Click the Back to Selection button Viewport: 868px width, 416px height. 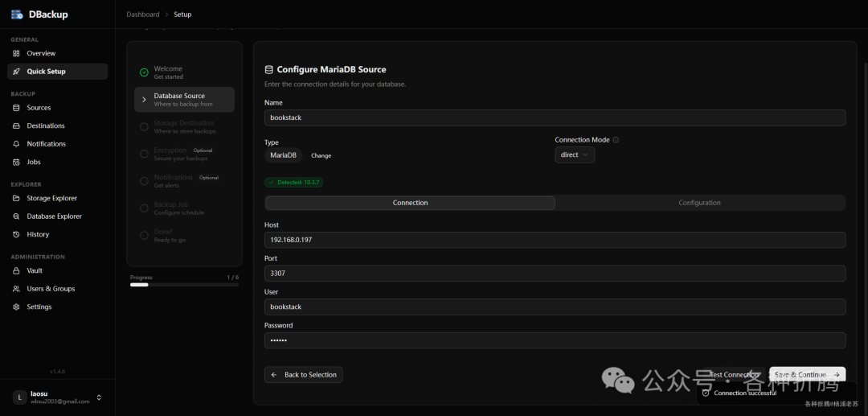coord(303,375)
